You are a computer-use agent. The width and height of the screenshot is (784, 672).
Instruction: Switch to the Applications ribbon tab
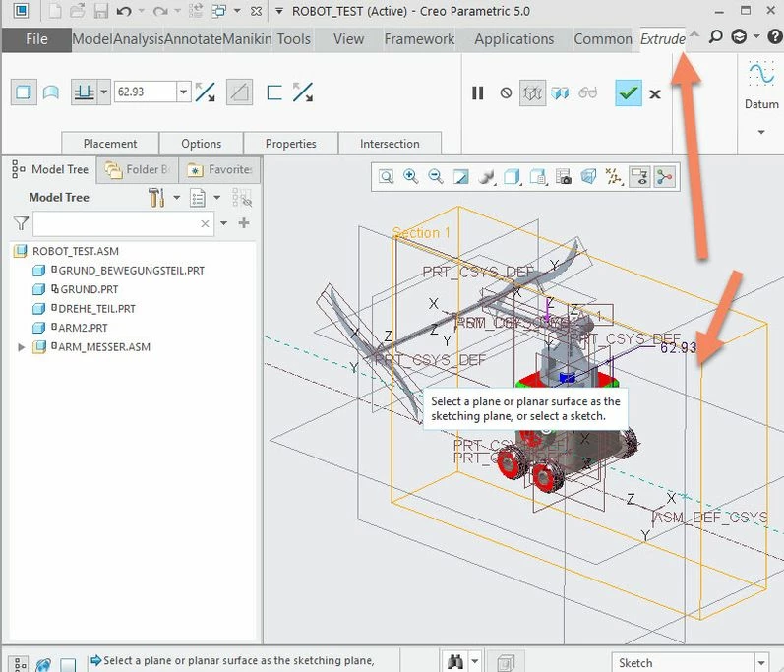[x=514, y=39]
